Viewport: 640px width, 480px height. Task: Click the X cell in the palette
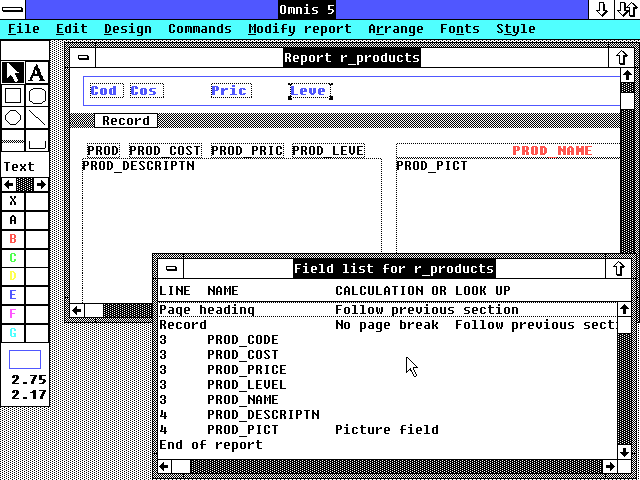13,201
